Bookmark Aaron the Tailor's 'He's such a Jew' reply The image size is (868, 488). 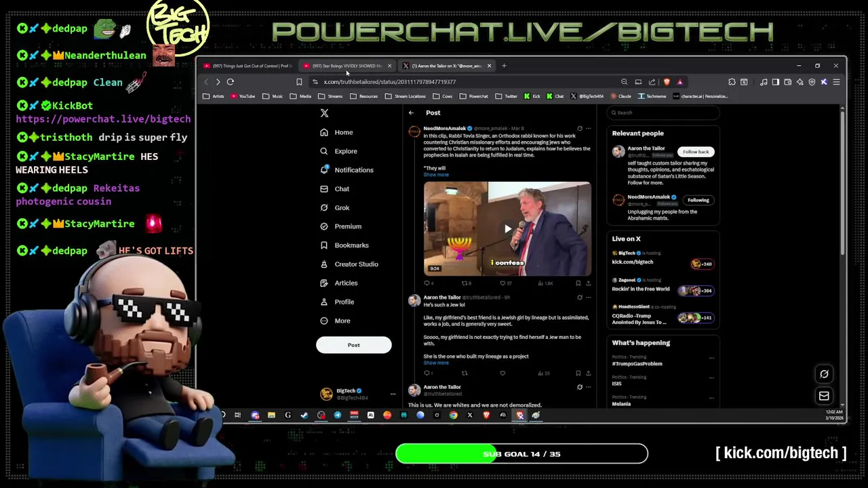click(578, 373)
